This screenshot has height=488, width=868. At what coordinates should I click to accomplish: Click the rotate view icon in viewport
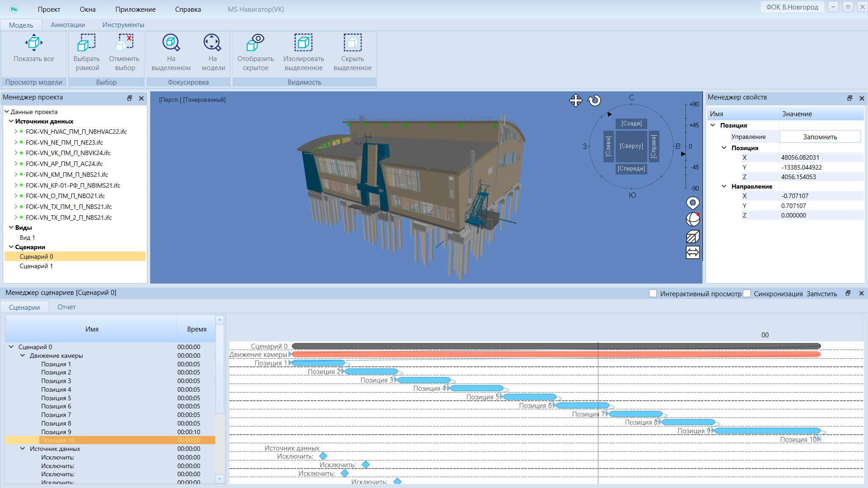pyautogui.click(x=594, y=100)
